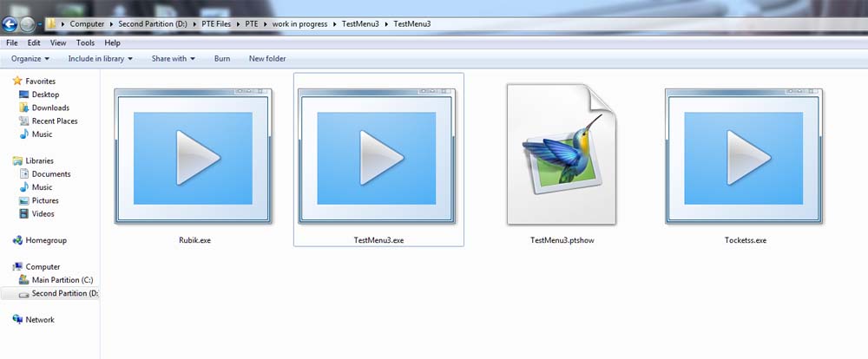Open the Edit menu

click(x=34, y=42)
